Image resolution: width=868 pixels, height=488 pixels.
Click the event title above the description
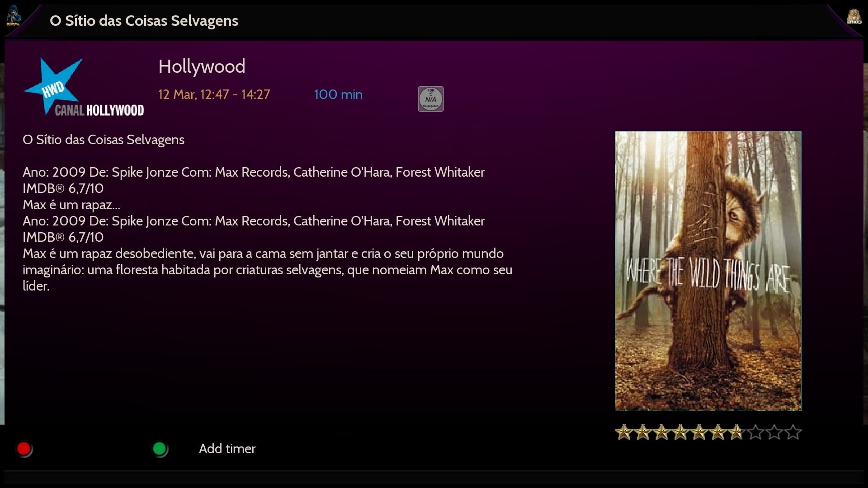coord(104,140)
